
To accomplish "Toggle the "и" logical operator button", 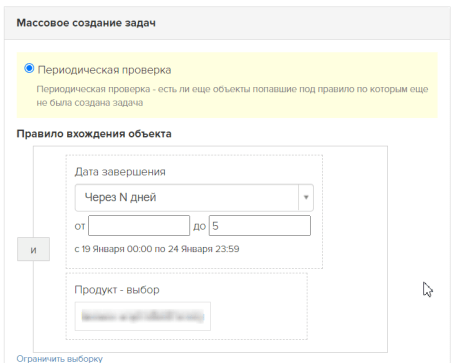I will point(33,249).
